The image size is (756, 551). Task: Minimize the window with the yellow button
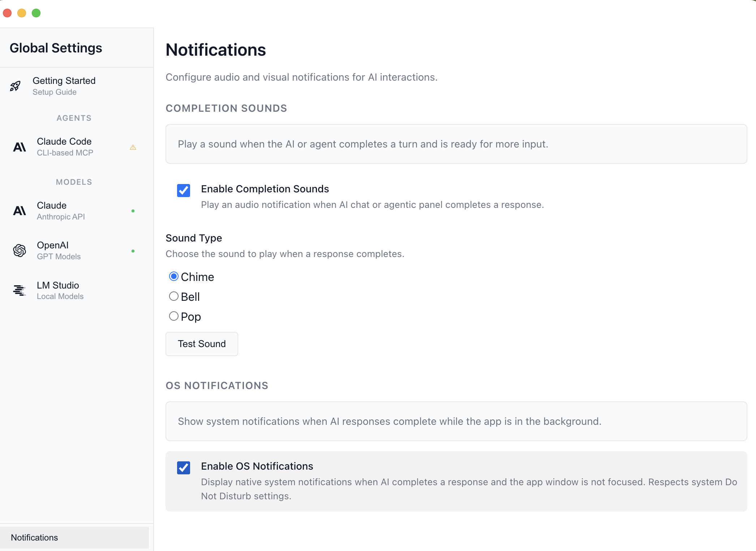pos(22,13)
